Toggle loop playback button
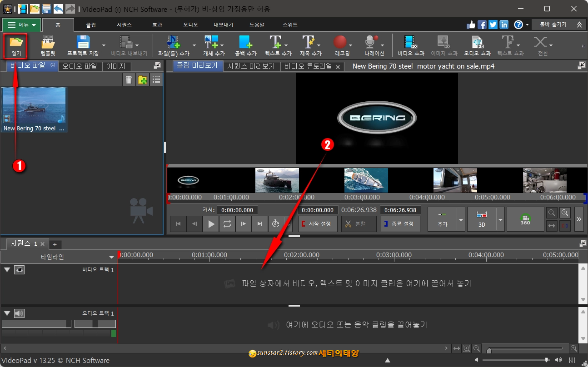This screenshot has height=367, width=588. (227, 223)
